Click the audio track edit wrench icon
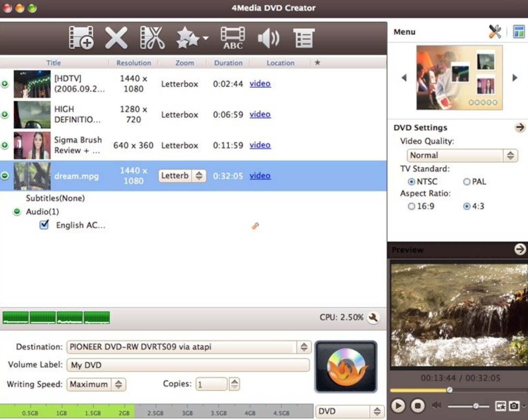528x420 pixels. 256,226
